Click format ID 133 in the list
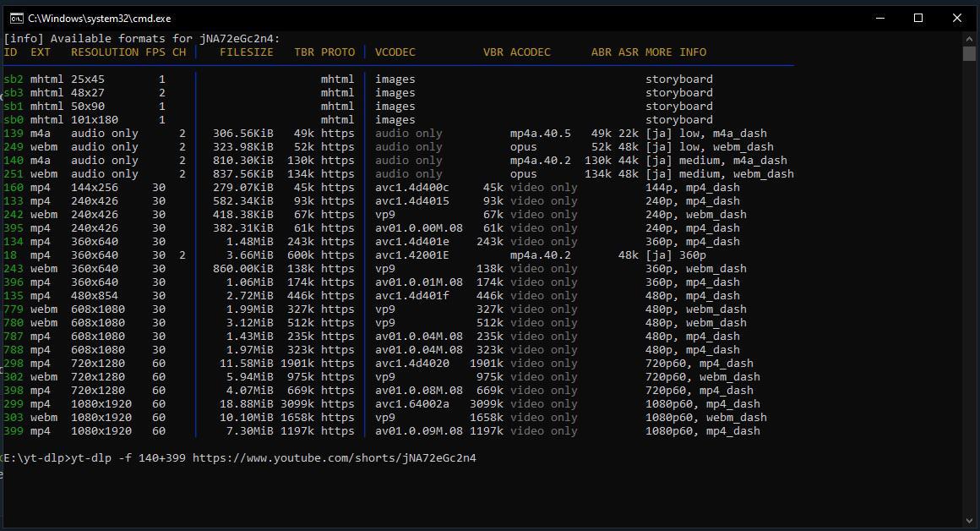Image resolution: width=980 pixels, height=531 pixels. pyautogui.click(x=14, y=200)
